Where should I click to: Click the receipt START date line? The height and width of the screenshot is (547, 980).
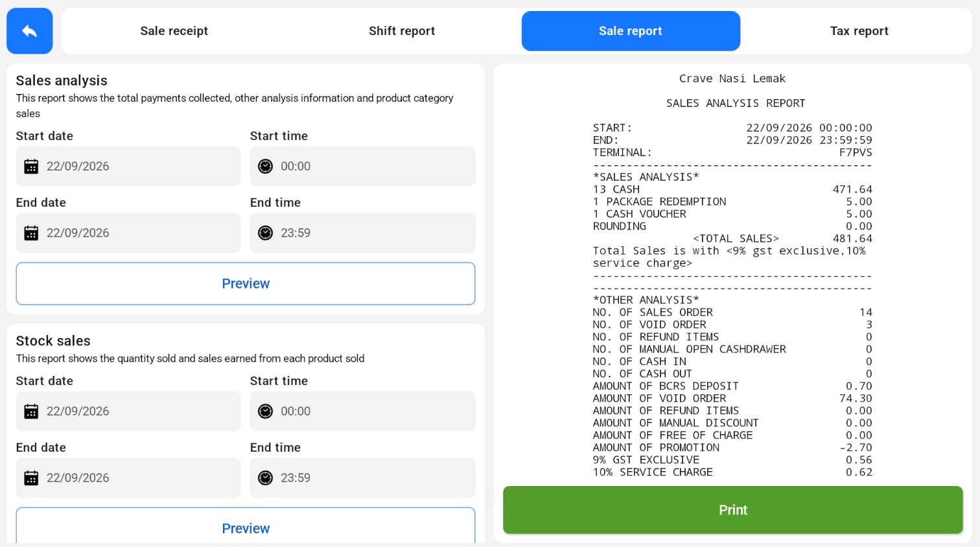click(732, 128)
